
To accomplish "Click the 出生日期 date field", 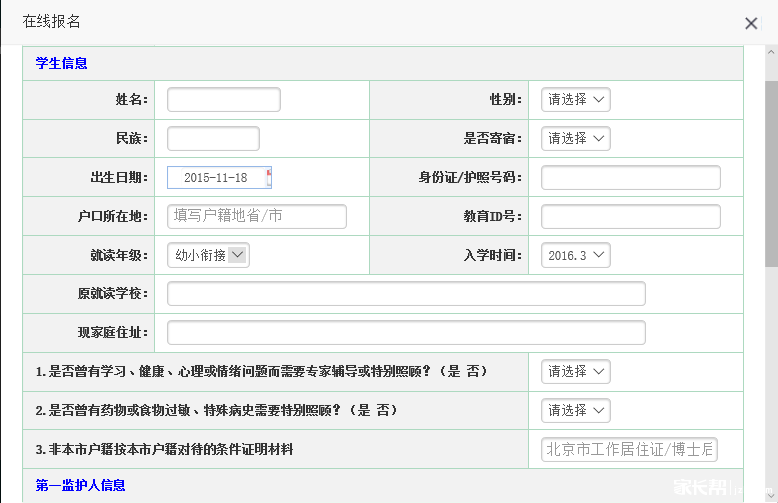I will click(214, 178).
